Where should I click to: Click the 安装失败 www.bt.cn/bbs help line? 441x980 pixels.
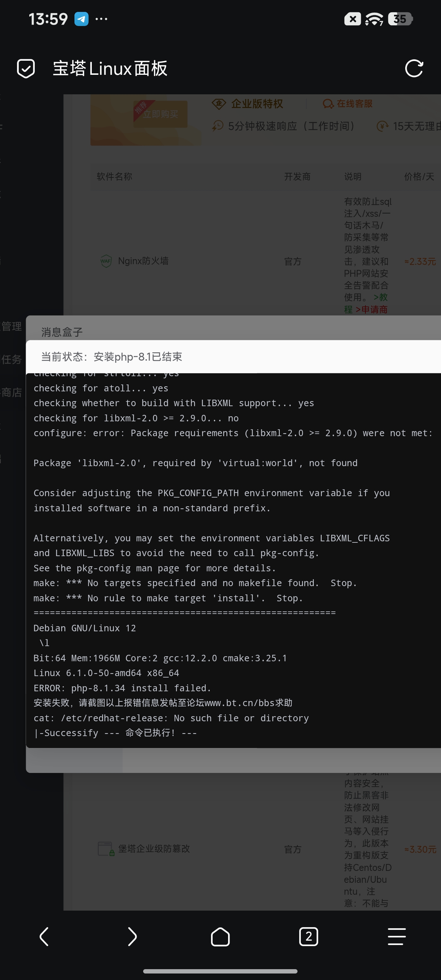pyautogui.click(x=163, y=703)
